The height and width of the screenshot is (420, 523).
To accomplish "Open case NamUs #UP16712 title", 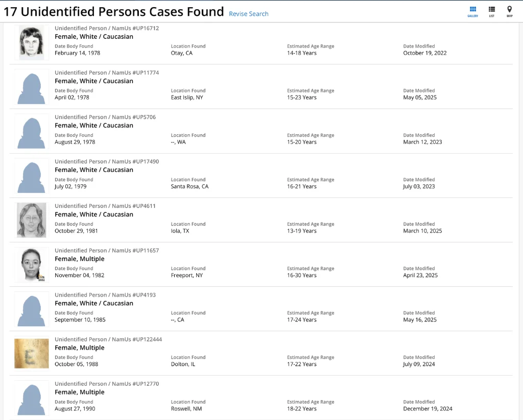I will point(107,28).
